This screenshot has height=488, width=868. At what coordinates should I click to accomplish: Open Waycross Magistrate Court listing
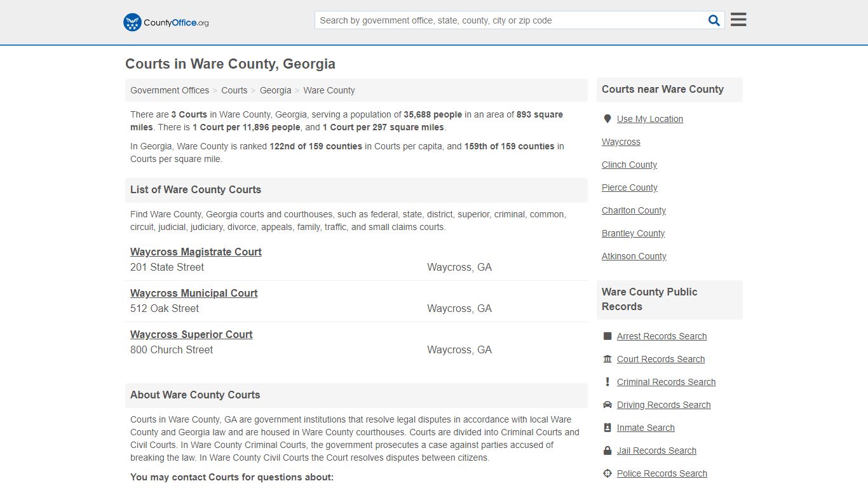click(x=196, y=252)
